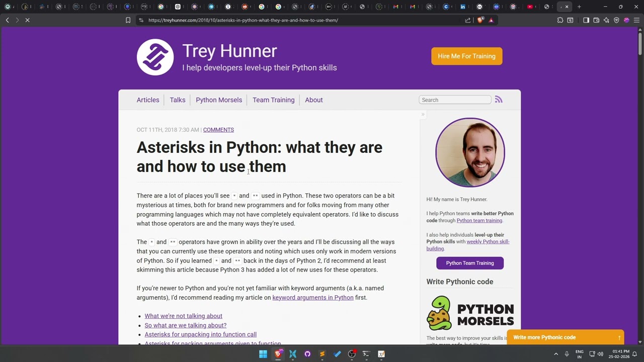Close the active browser tab
The image size is (644, 362).
coord(567,7)
